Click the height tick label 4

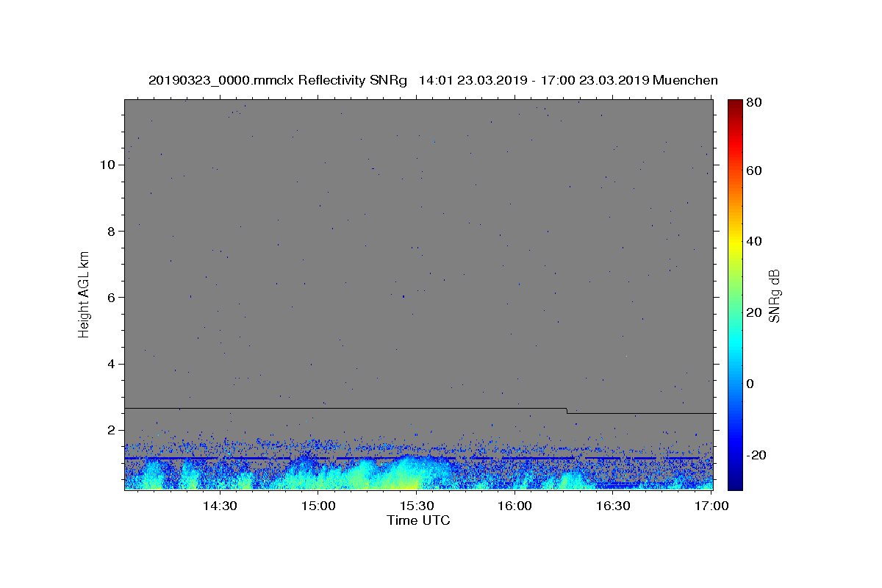pyautogui.click(x=112, y=364)
